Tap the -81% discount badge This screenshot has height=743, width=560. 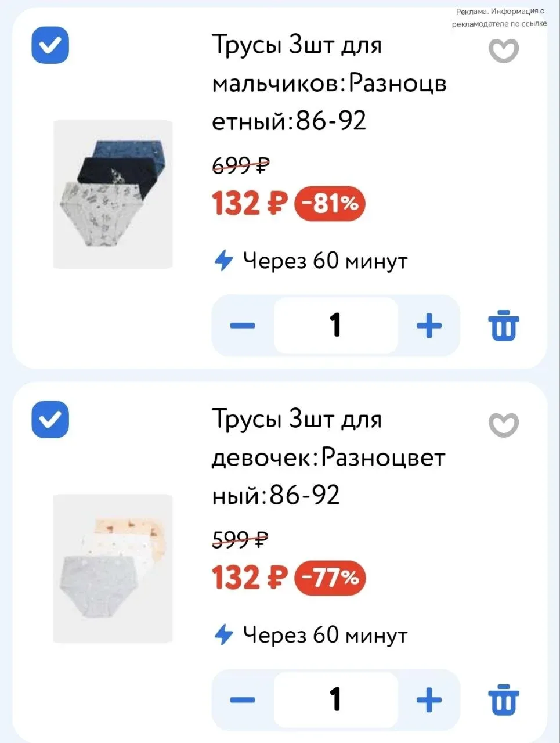pyautogui.click(x=330, y=204)
